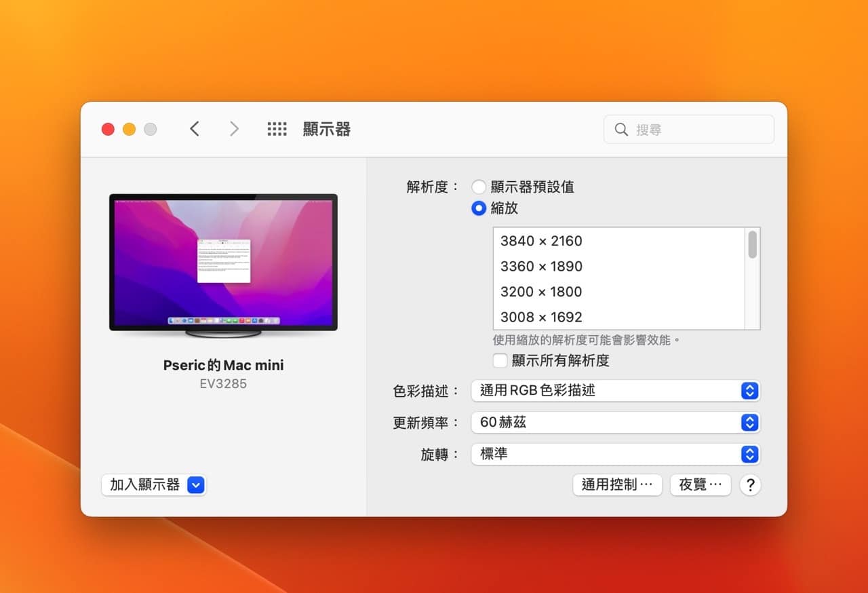This screenshot has height=593, width=868.
Task: Choose resolution 3008 × 1692
Action: click(618, 317)
